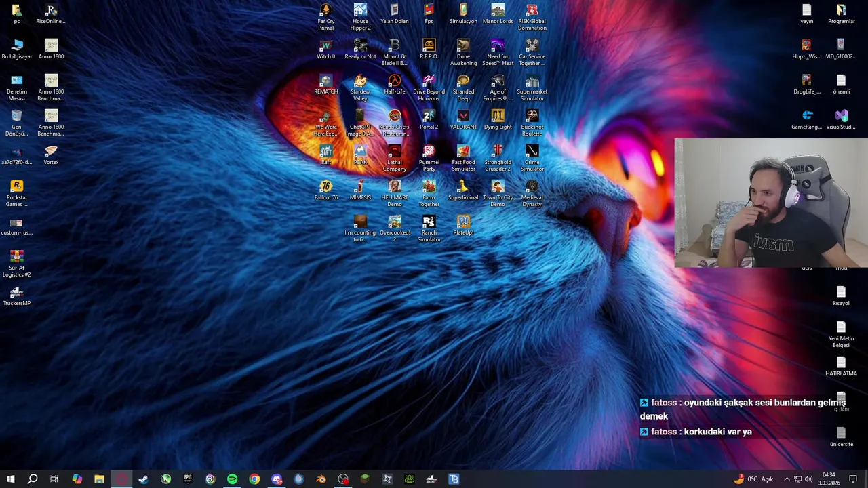Select the Superliminal desktop icon
This screenshot has height=488, width=868.
(x=463, y=190)
